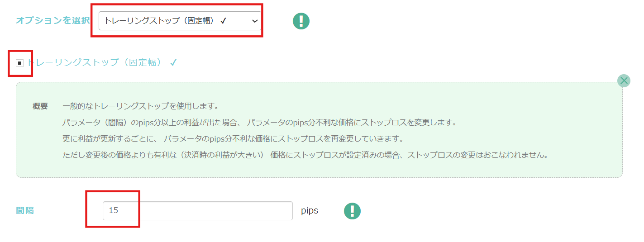This screenshot has width=644, height=242.
Task: Click the description line starting with パラメータ（間隔）
Action: pyautogui.click(x=260, y=123)
